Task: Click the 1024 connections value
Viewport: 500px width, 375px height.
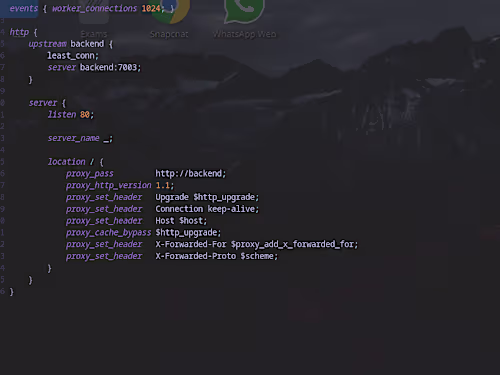Action: pyautogui.click(x=151, y=9)
